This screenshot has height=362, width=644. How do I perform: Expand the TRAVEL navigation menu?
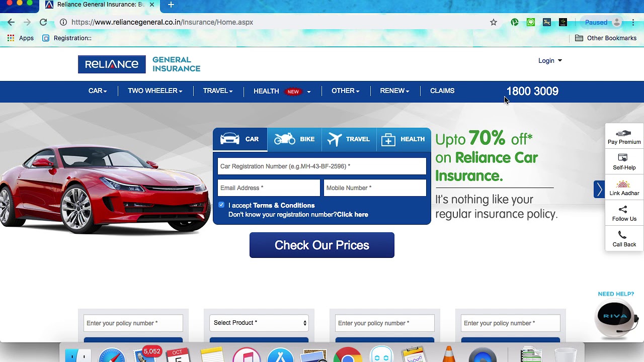pyautogui.click(x=218, y=91)
